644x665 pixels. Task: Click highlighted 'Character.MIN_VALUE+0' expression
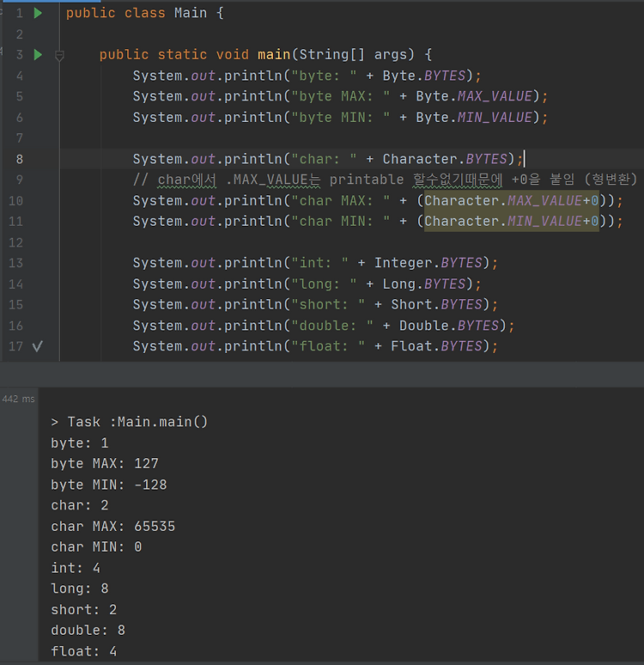click(512, 222)
